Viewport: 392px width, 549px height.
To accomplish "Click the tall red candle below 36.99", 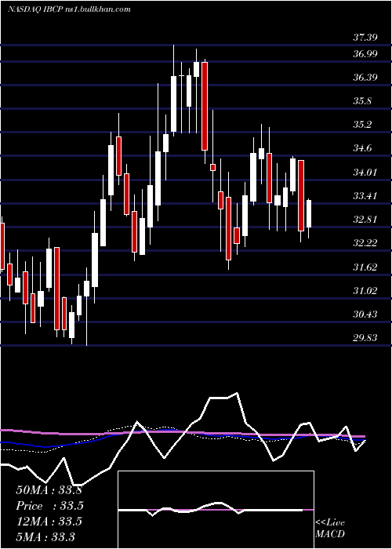I will click(205, 106).
